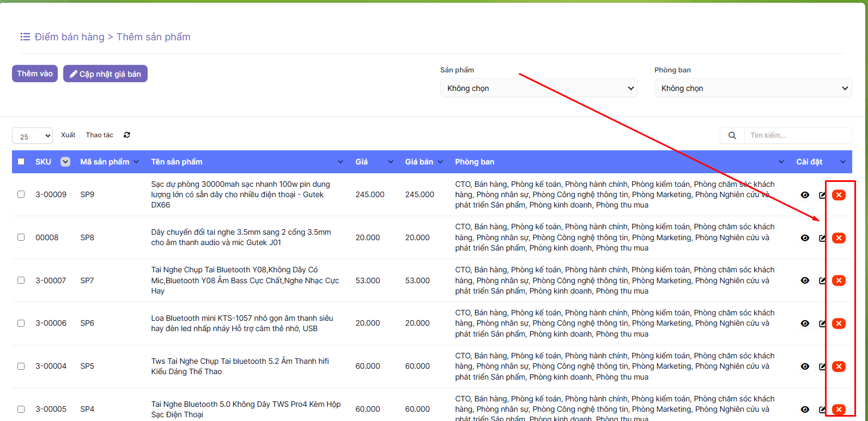Viewport: 868px width, 421px height.
Task: Expand the 25 rows-per-page selector
Action: (x=32, y=136)
